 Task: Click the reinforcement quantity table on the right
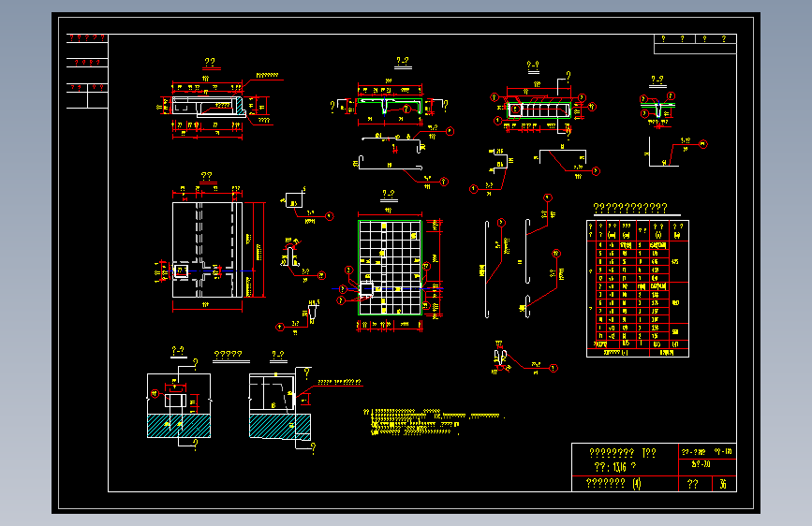[x=638, y=288]
